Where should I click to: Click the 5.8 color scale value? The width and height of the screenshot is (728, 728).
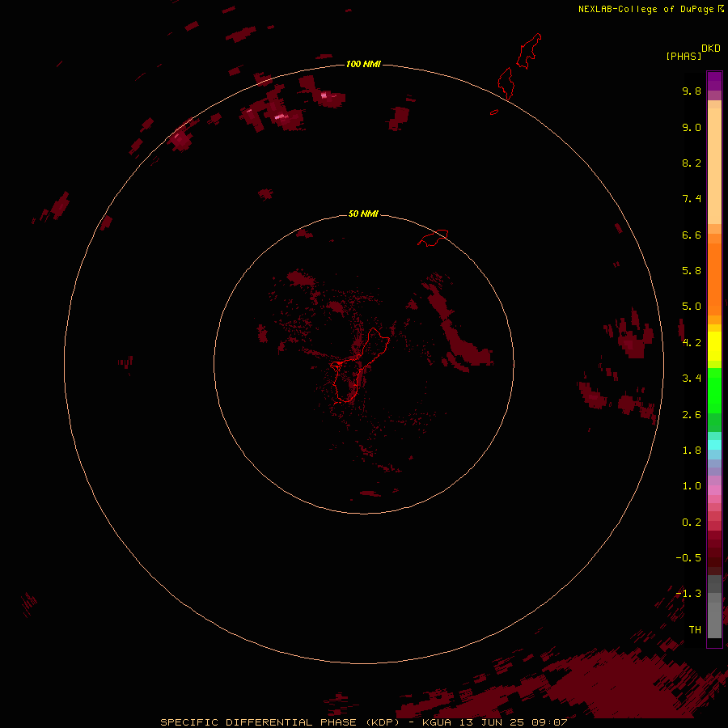point(692,271)
